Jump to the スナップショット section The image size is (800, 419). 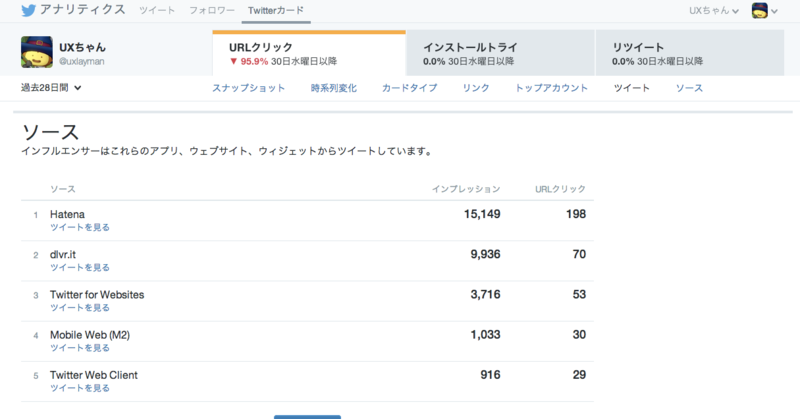[x=248, y=88]
